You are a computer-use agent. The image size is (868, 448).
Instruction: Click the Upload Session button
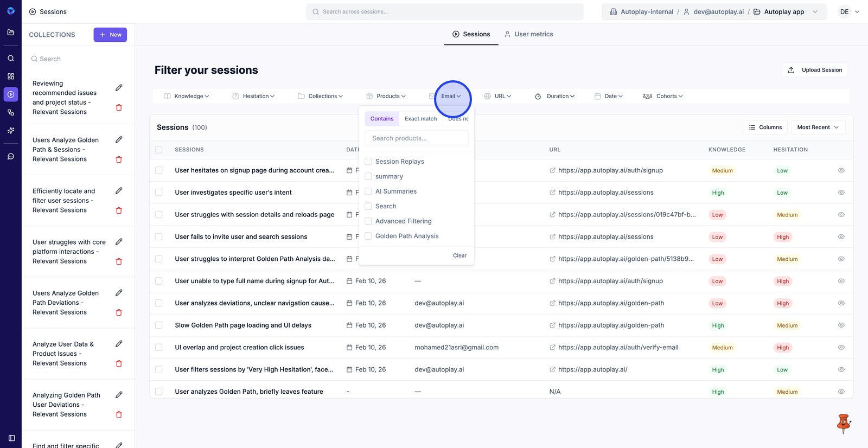click(x=815, y=70)
